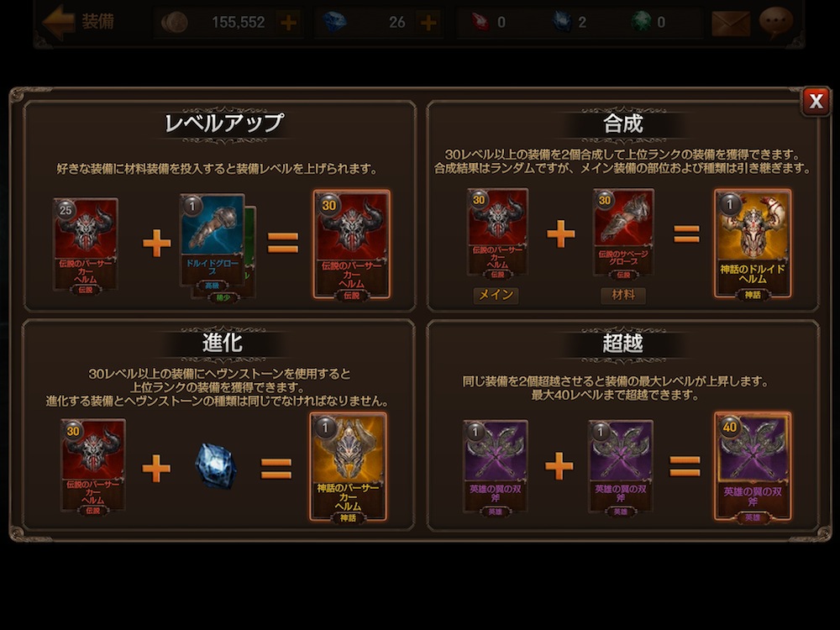Open the chat speech bubble icon
840x630 pixels.
[776, 23]
